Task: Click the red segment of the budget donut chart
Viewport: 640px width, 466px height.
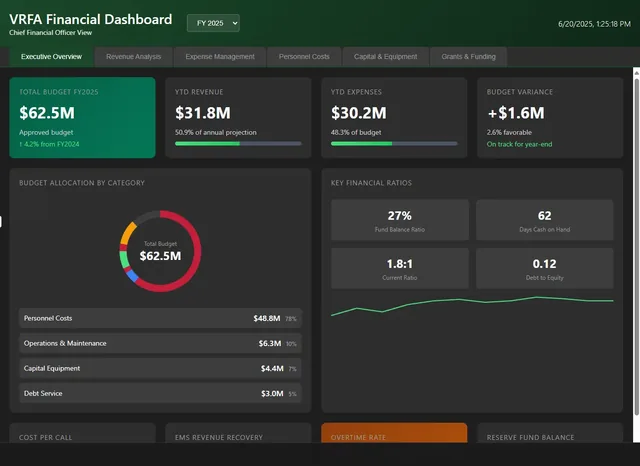Action: pyautogui.click(x=197, y=251)
